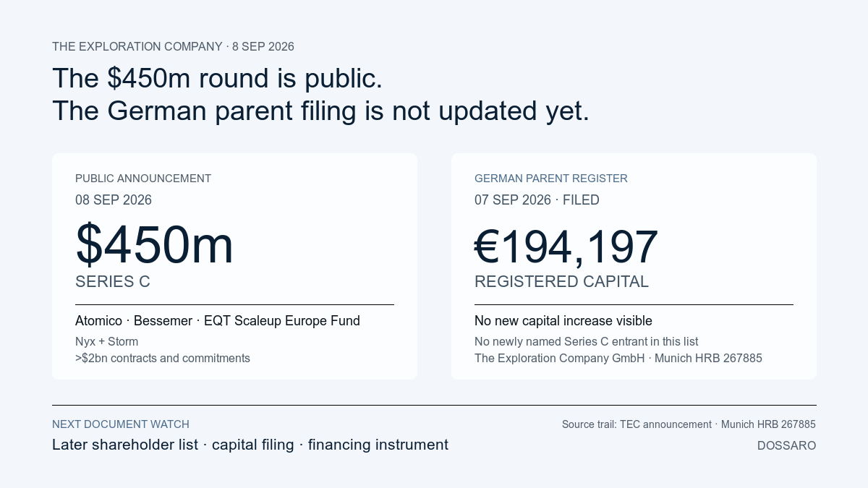The height and width of the screenshot is (488, 868).
Task: Click the Exploration Company date header
Action: (173, 47)
